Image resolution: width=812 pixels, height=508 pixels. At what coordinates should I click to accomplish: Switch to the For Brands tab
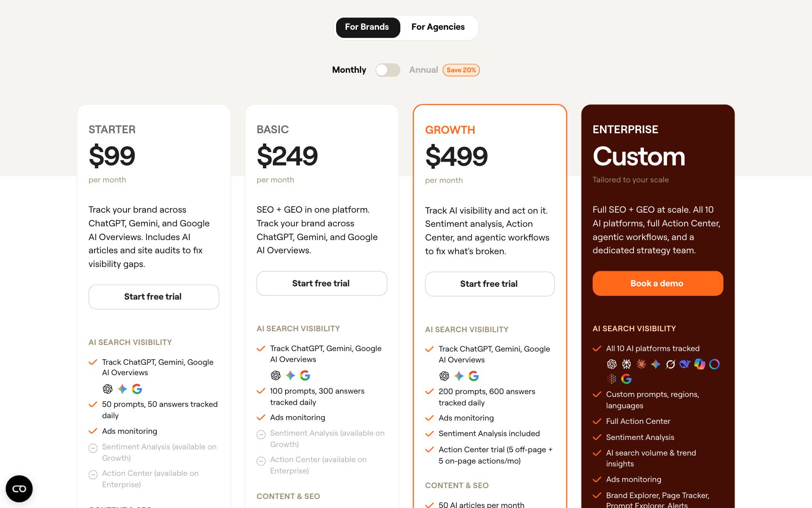367,27
